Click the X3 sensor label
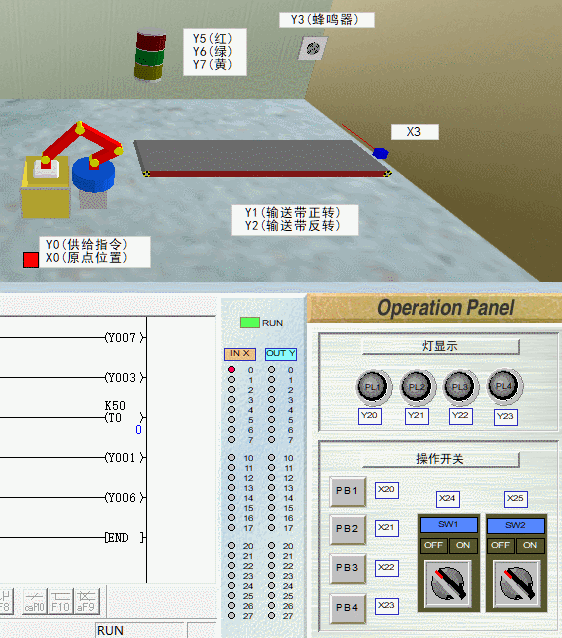The height and width of the screenshot is (638, 562). 415,132
